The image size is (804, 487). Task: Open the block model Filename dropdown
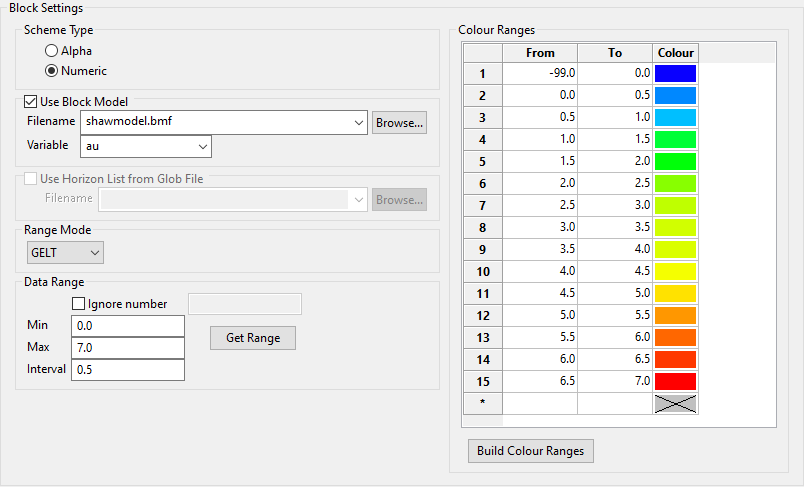(x=360, y=122)
